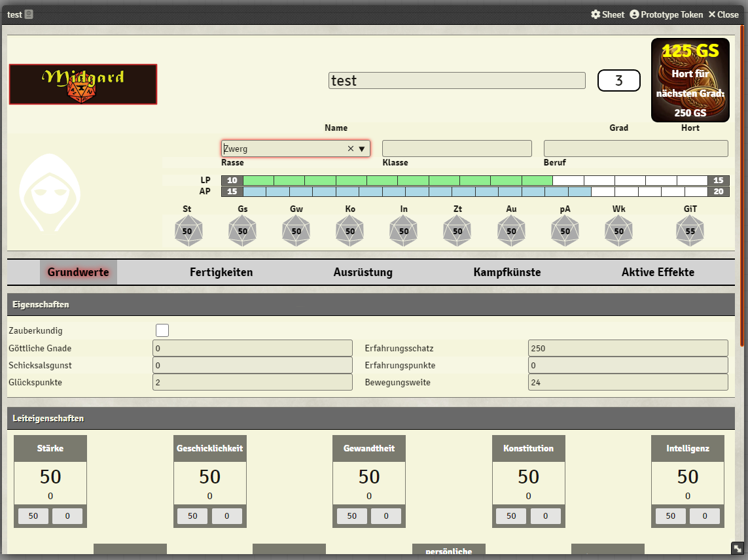748x560 pixels.
Task: Open Prototype Token settings
Action: pyautogui.click(x=666, y=14)
